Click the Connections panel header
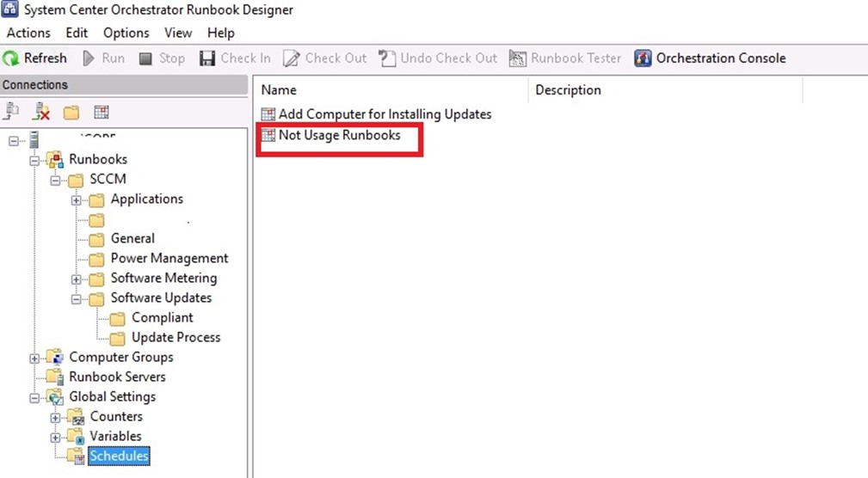The image size is (868, 478). click(x=123, y=84)
